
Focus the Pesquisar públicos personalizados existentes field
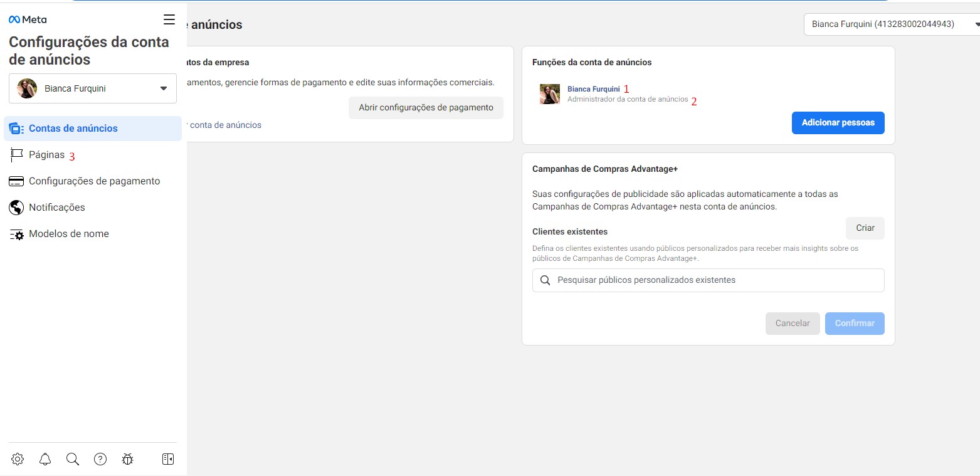[x=708, y=280]
